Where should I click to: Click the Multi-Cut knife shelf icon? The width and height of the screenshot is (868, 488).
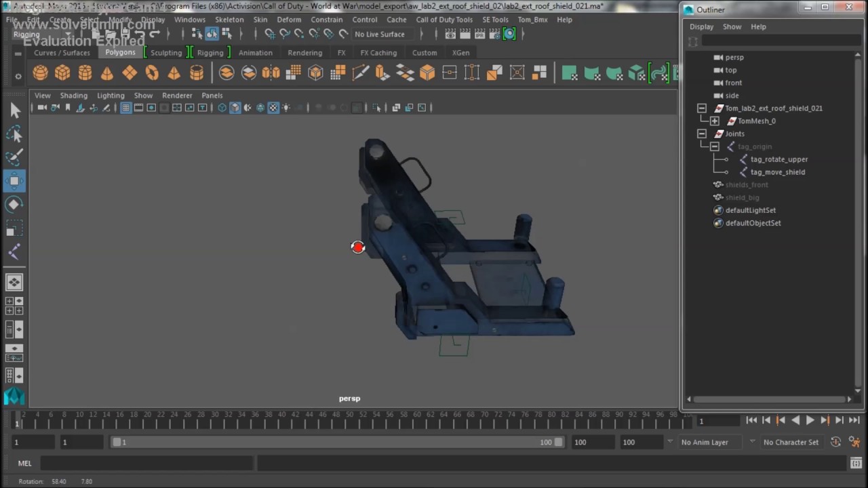pyautogui.click(x=360, y=73)
